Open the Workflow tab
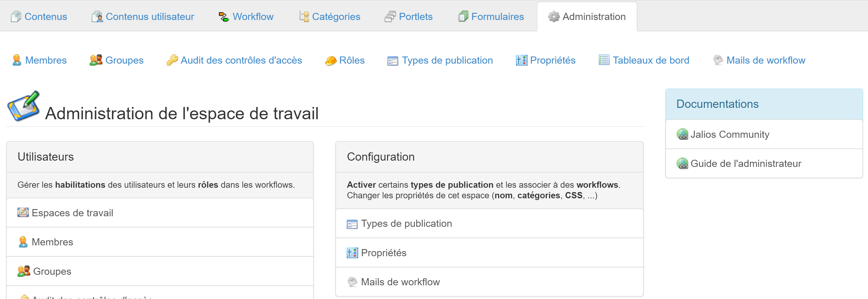The image size is (868, 299). [x=246, y=17]
